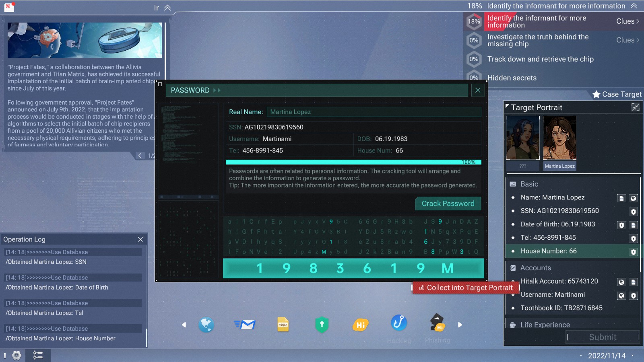Screen dimensions: 644x362
Task: Expand the Target Portrait fullscreen icon
Action: pyautogui.click(x=635, y=107)
